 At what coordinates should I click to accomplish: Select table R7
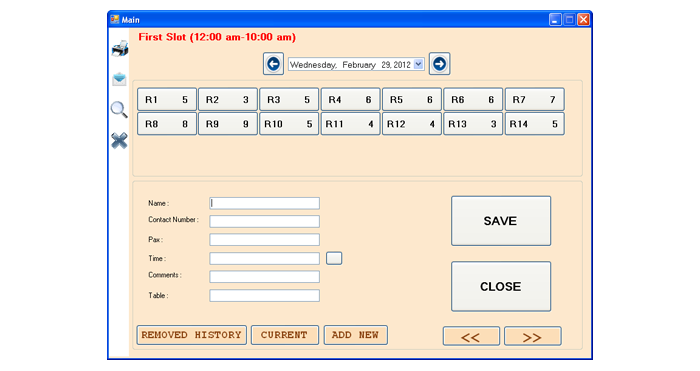(x=534, y=100)
